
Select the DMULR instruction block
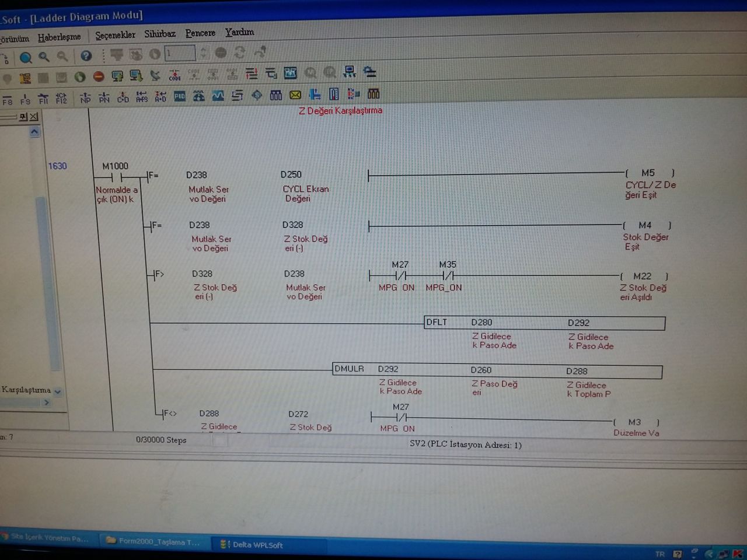(x=497, y=370)
